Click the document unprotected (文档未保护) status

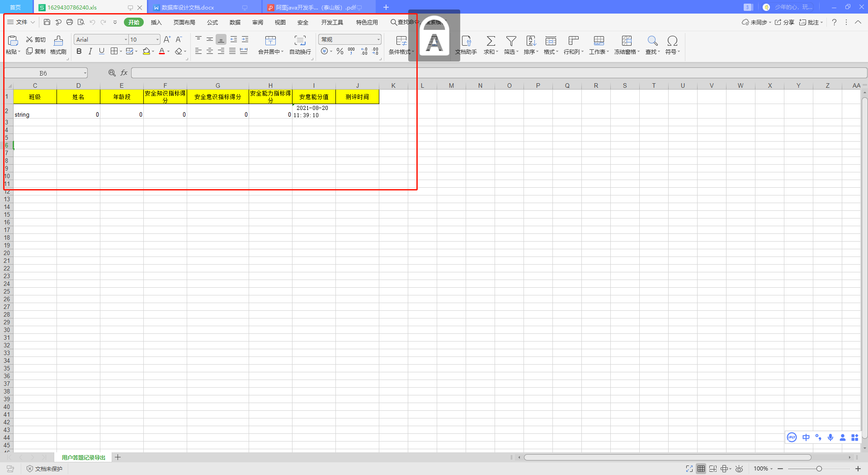tap(44, 469)
